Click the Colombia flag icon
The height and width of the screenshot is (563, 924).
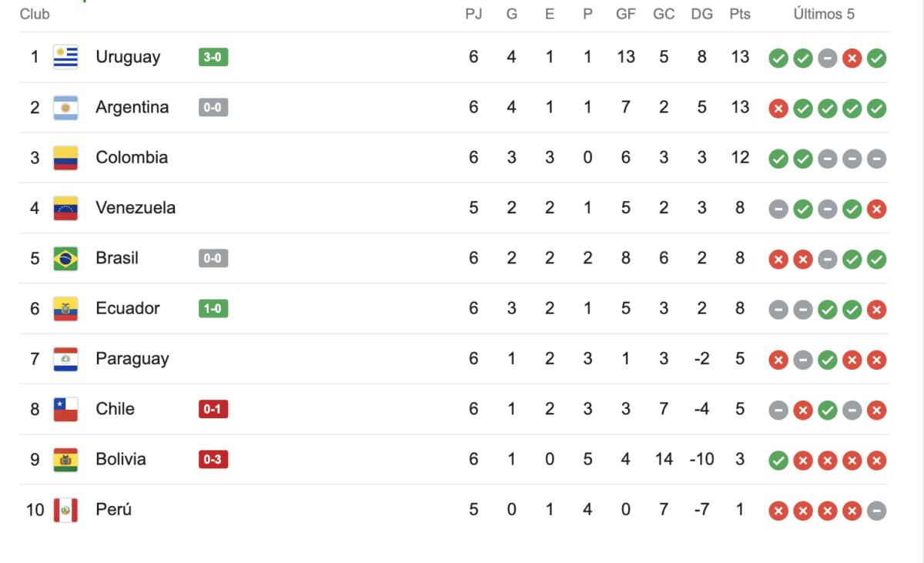[65, 158]
